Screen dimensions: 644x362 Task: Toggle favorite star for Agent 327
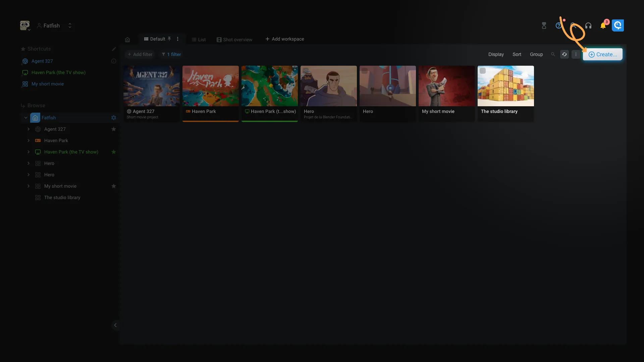[x=114, y=129]
